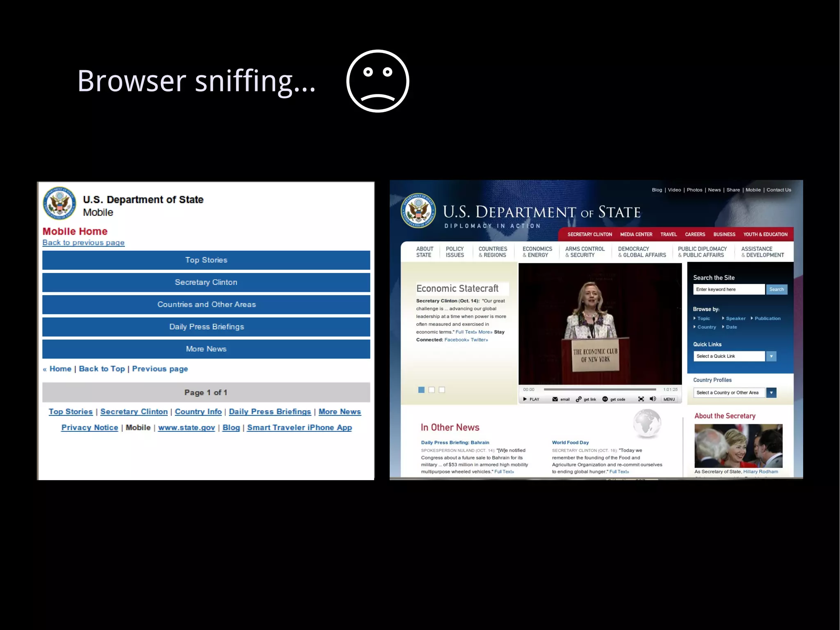Click the Back to Top link

102,369
